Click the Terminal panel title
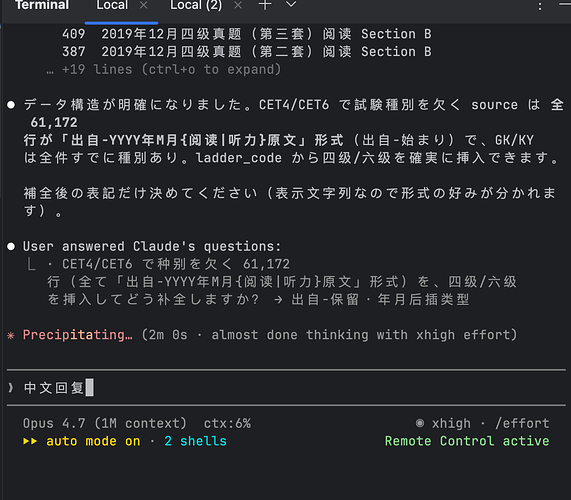 (42, 5)
